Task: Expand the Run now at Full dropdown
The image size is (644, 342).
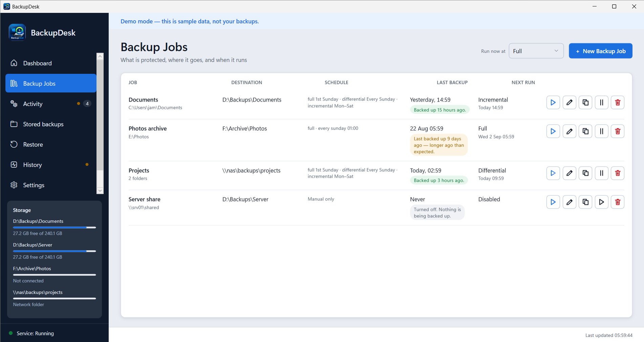Action: tap(536, 51)
